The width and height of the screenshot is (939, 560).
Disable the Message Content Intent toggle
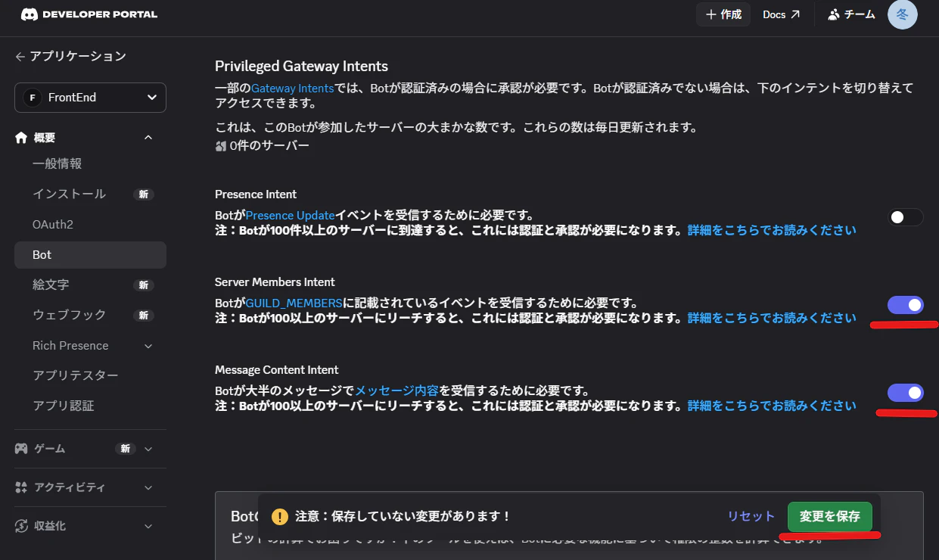click(x=905, y=393)
